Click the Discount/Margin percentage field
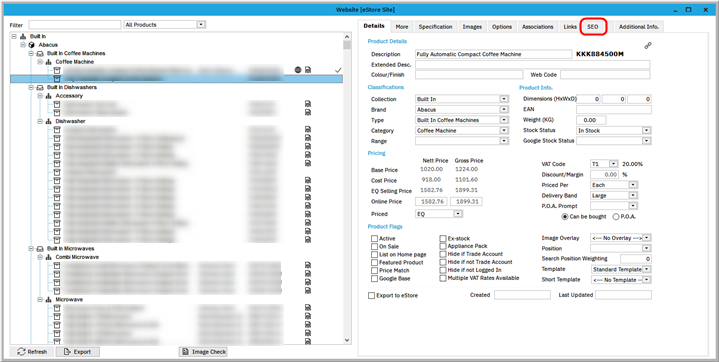Viewport: 719px width, 362px height. pos(604,175)
